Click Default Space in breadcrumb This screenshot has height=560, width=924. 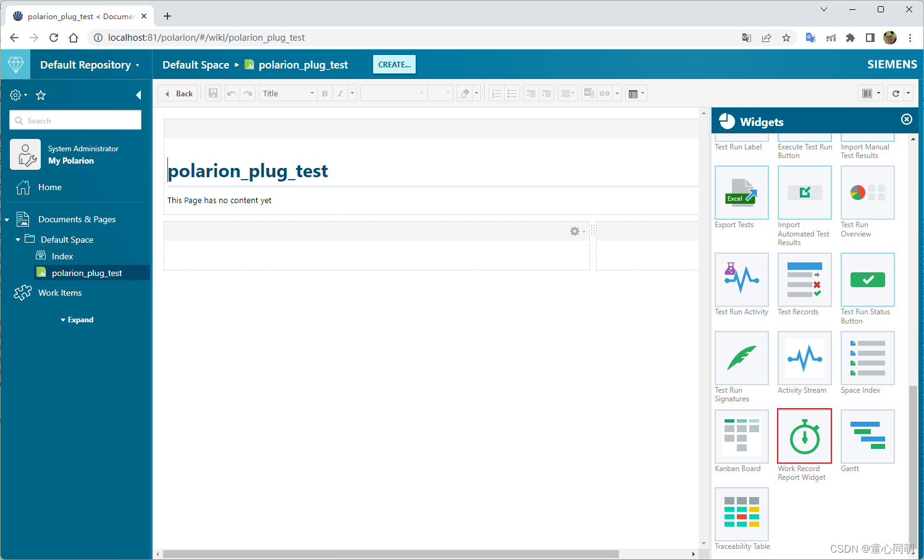coord(196,65)
